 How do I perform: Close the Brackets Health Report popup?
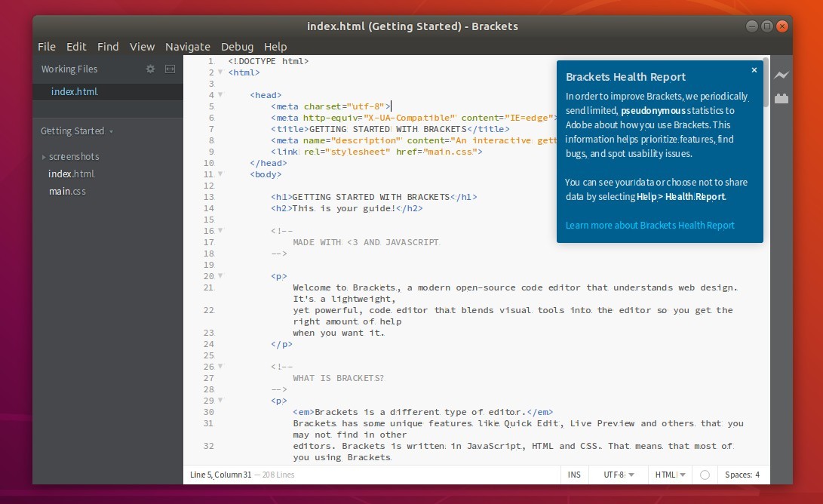click(754, 69)
